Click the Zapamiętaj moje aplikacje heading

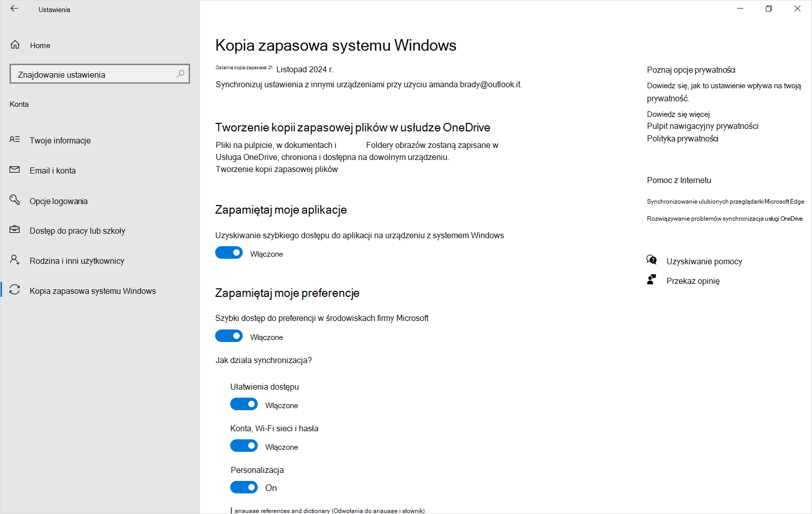tap(281, 210)
